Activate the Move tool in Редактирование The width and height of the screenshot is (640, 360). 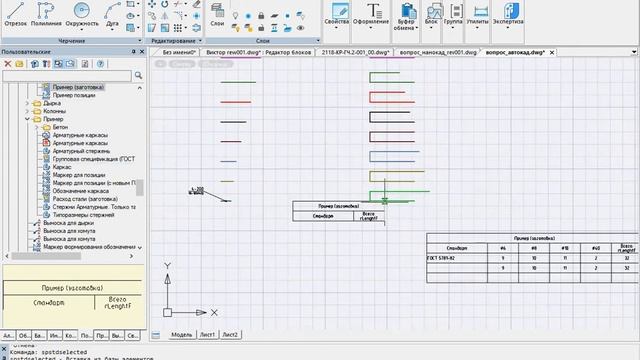pos(152,4)
